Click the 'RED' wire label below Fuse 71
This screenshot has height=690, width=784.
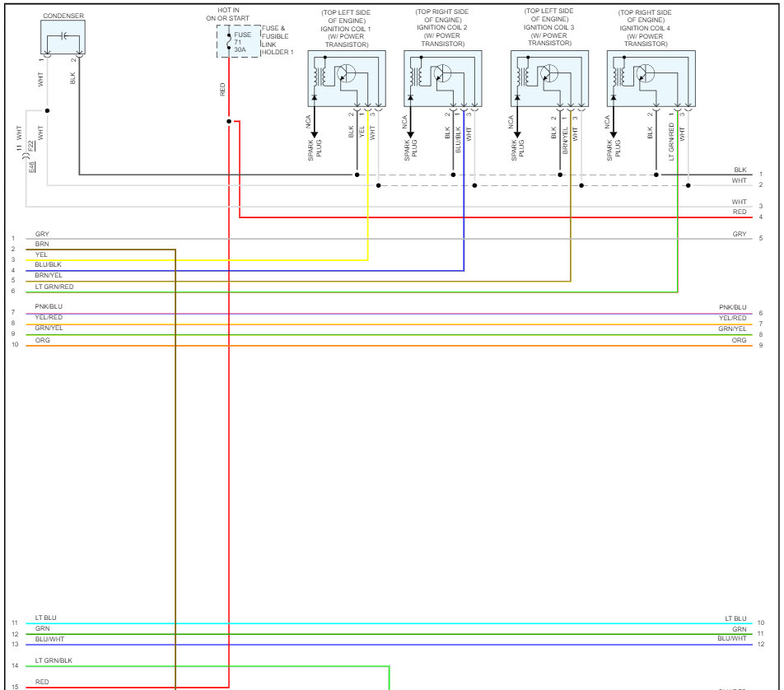tap(222, 90)
